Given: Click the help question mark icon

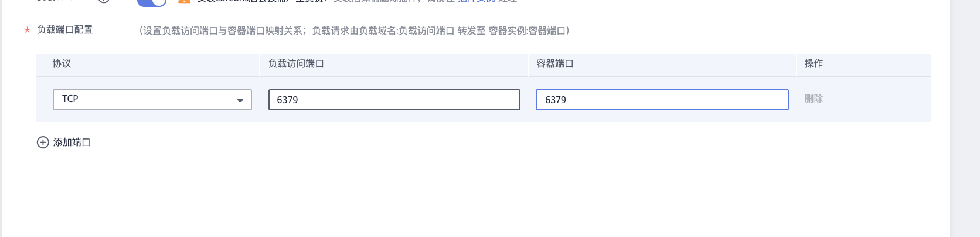Looking at the screenshot, I should coord(104,1).
